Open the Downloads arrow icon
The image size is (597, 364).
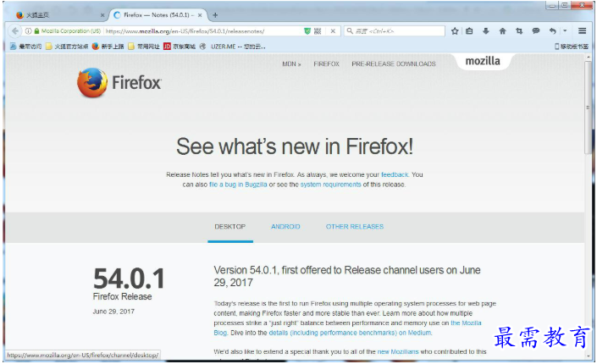tap(486, 31)
